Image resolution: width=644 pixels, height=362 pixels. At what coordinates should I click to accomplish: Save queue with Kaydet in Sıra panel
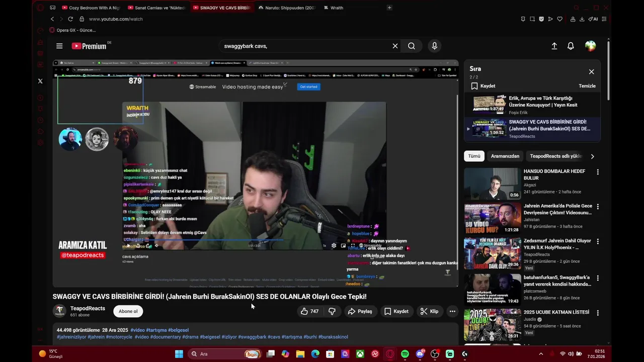coord(483,86)
